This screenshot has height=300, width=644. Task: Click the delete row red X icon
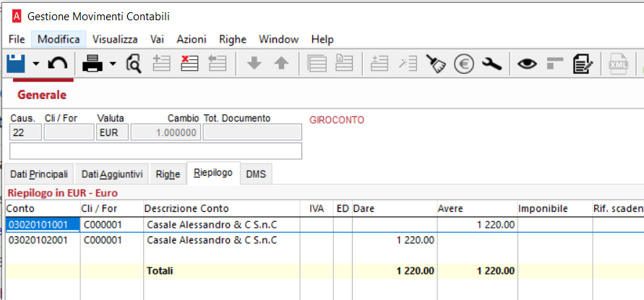pyautogui.click(x=189, y=64)
